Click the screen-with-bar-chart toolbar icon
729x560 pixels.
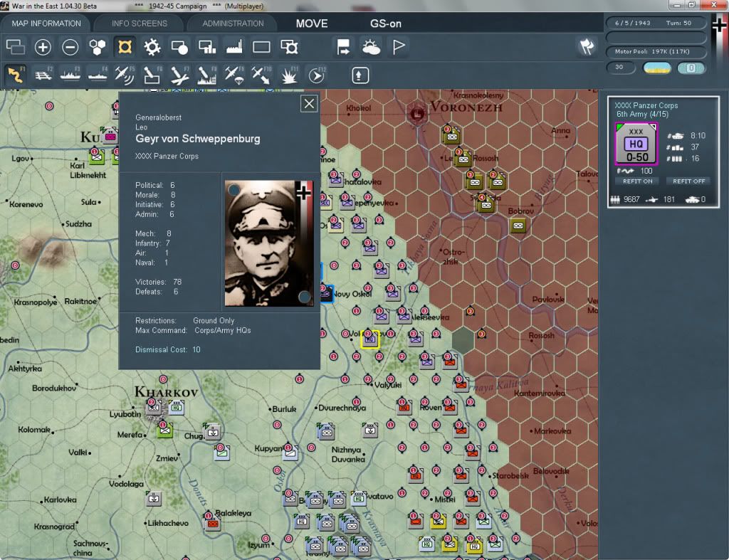(207, 47)
